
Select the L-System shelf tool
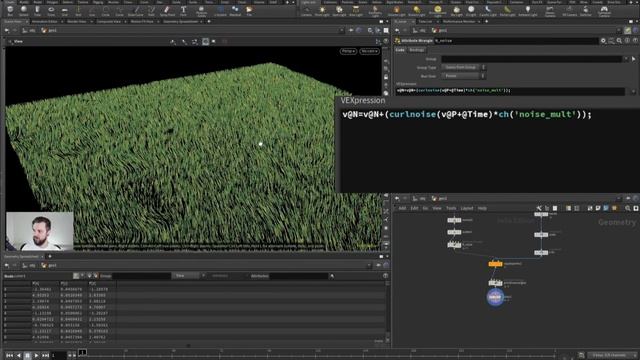pyautogui.click(x=220, y=10)
